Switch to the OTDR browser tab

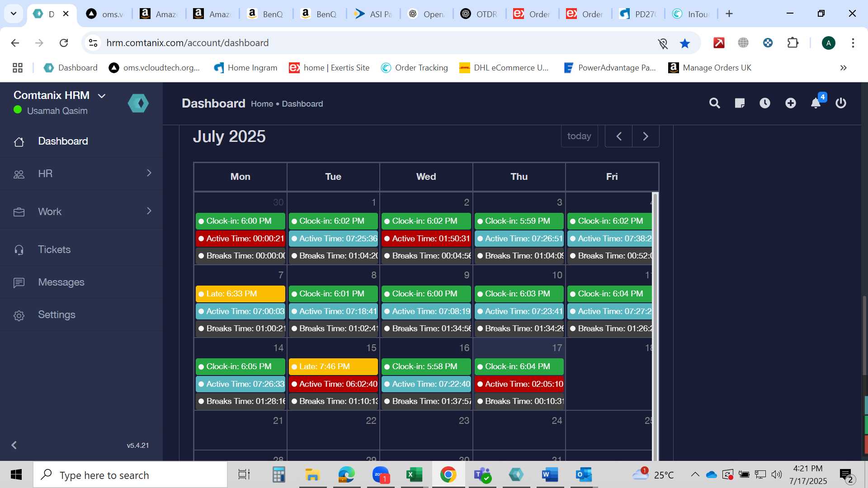point(479,14)
